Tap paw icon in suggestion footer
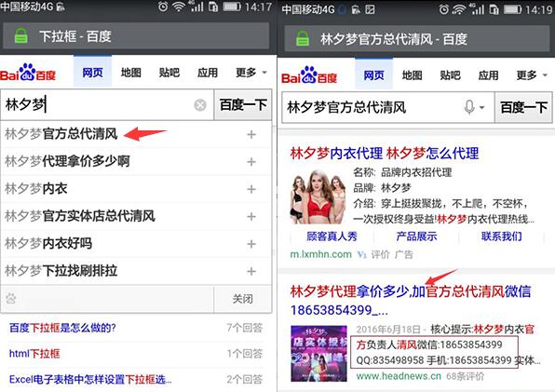 [x=11, y=299]
